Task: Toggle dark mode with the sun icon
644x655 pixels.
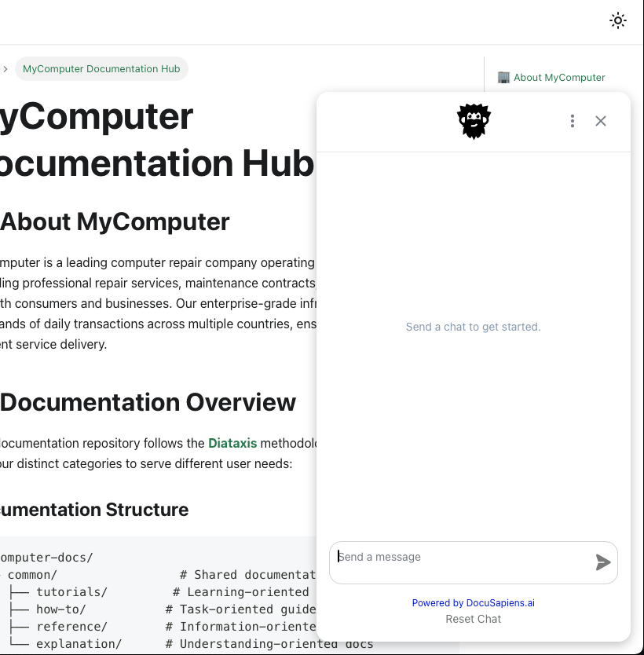Action: coord(618,20)
